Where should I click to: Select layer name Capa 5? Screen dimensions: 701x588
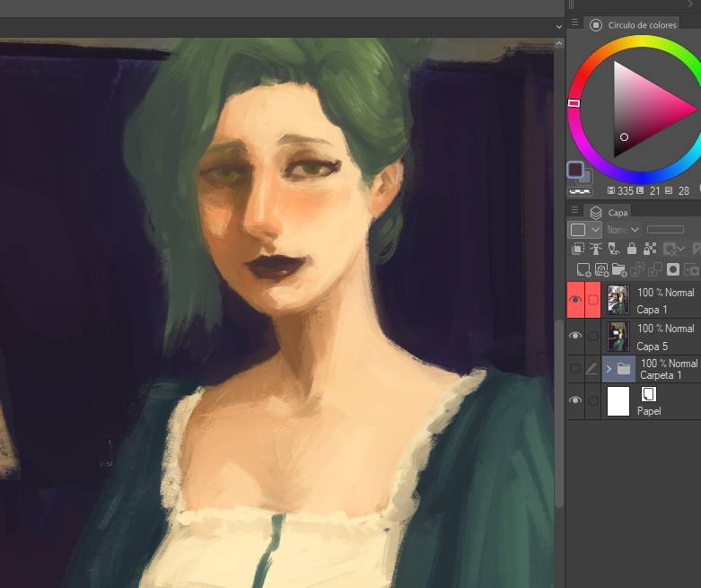(x=652, y=347)
